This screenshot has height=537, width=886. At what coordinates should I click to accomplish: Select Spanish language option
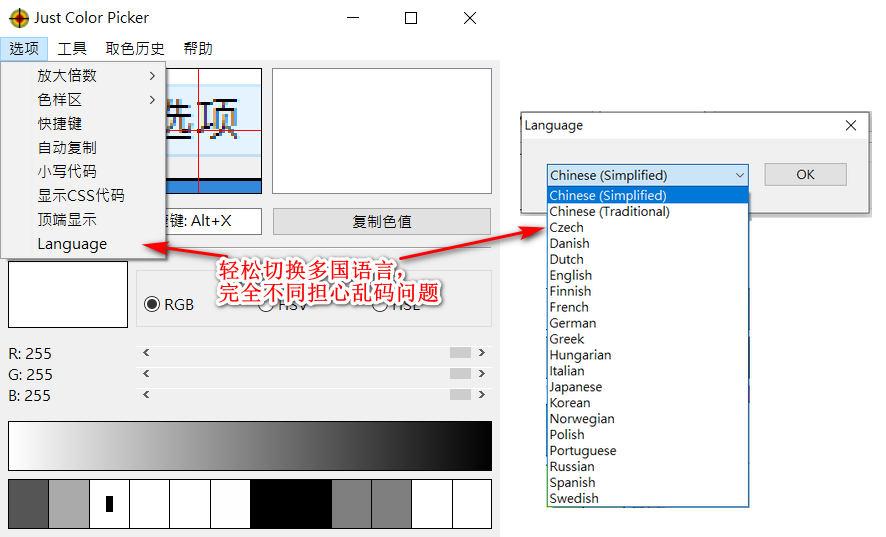tap(648, 483)
